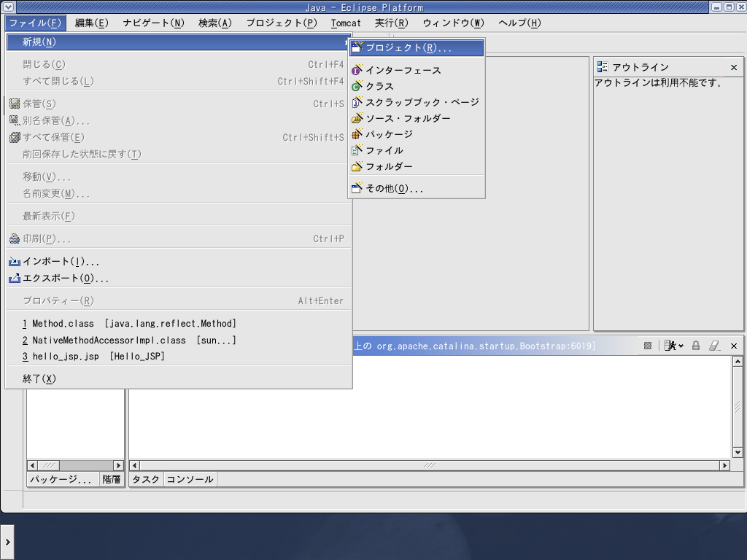Image resolution: width=747 pixels, height=560 pixels.
Task: Click the scrapbook page icon
Action: tap(357, 102)
